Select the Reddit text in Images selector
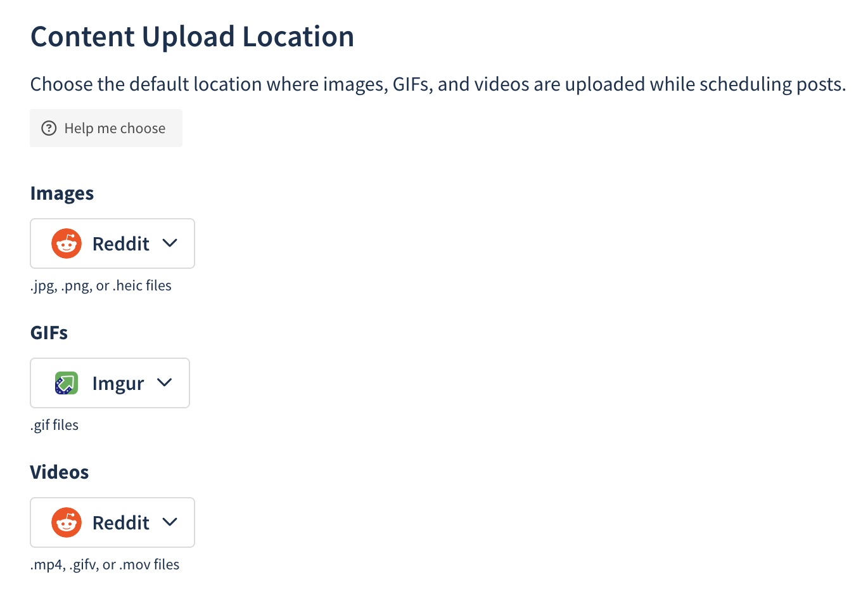868x596 pixels. pyautogui.click(x=121, y=243)
